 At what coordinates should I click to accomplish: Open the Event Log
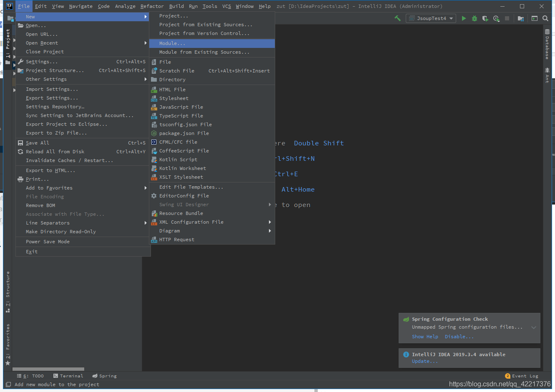[x=522, y=376]
